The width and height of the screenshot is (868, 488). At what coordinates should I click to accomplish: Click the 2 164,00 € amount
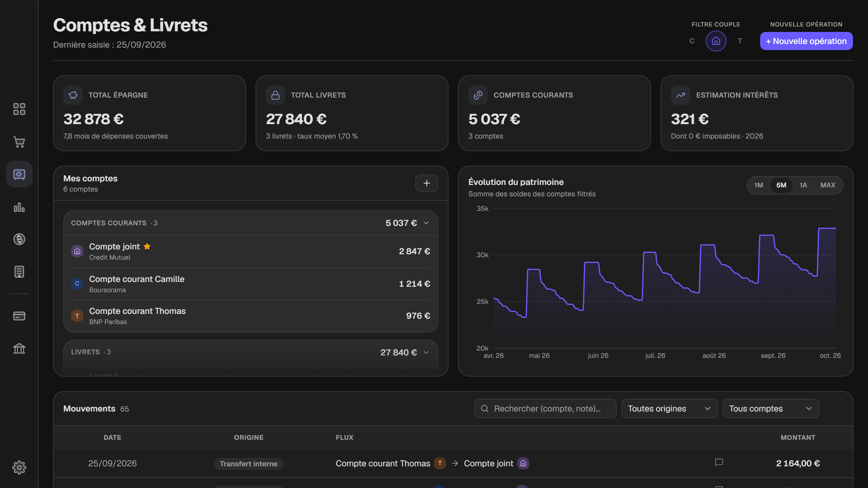tap(797, 463)
